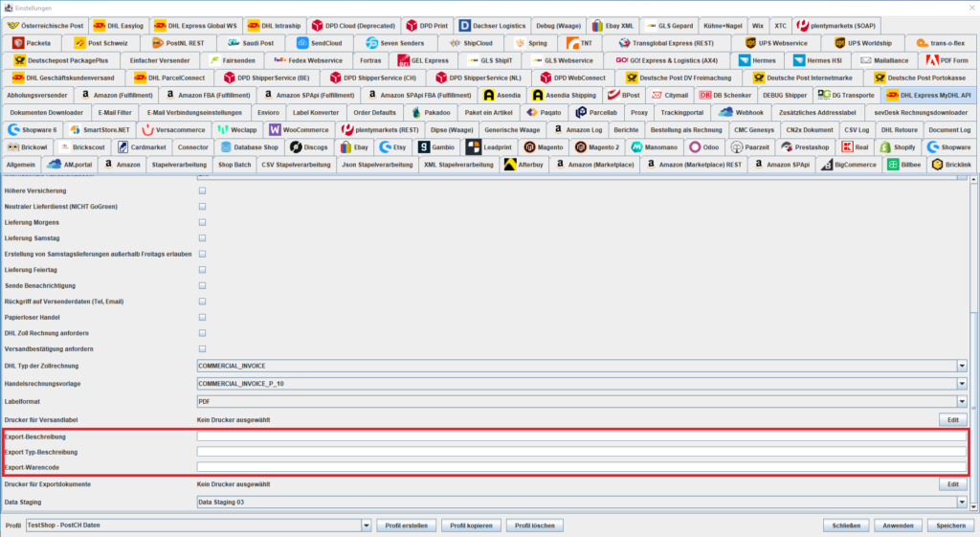Focus the Export-Warencode field

pyautogui.click(x=582, y=467)
